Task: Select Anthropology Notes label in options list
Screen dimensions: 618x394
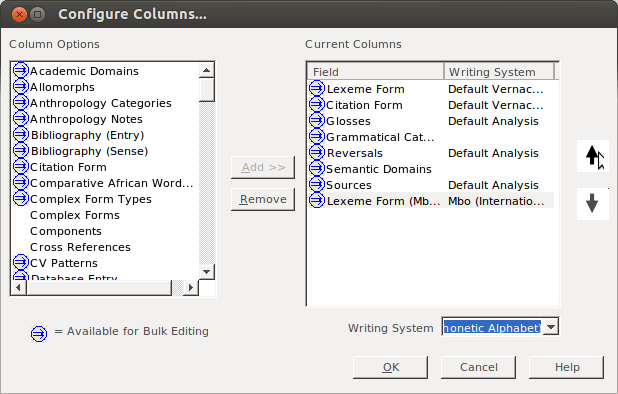Action: [x=86, y=119]
